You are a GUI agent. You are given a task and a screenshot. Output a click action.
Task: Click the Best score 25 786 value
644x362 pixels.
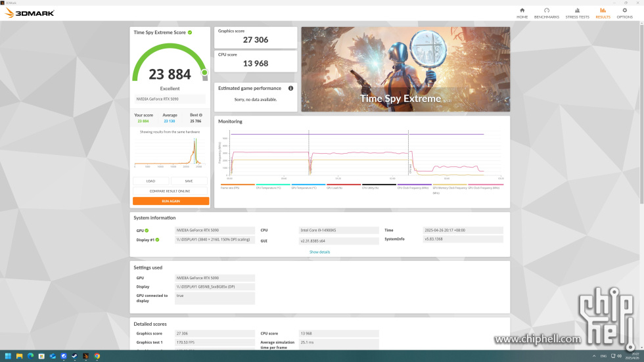point(196,121)
